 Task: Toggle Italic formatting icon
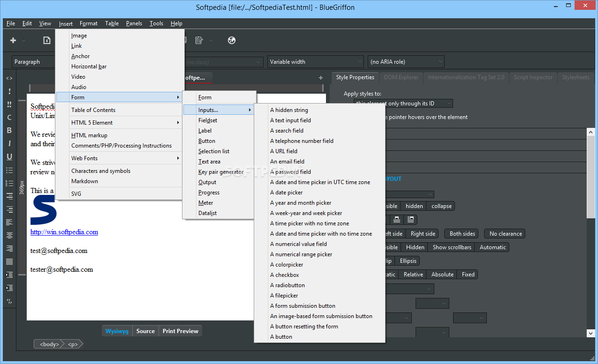coord(9,144)
